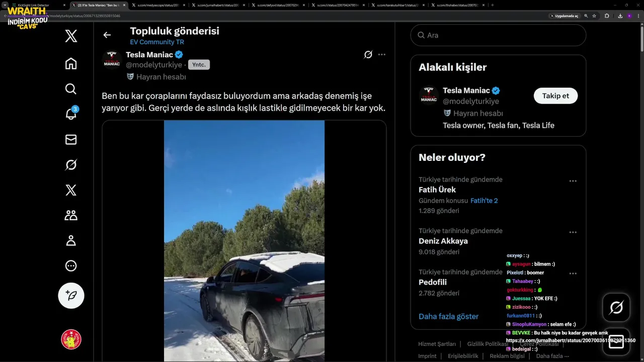Open a new browser tab

[492, 5]
